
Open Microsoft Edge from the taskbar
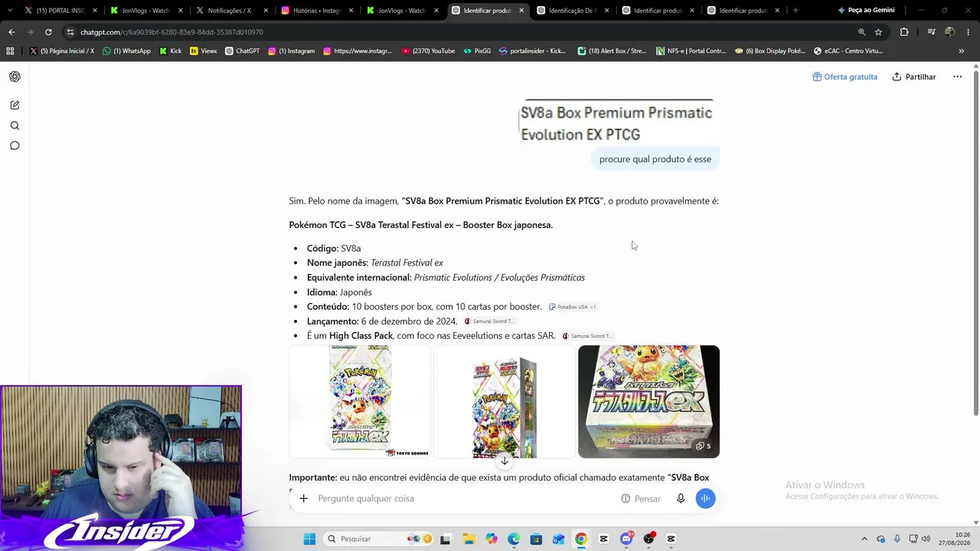[513, 539]
